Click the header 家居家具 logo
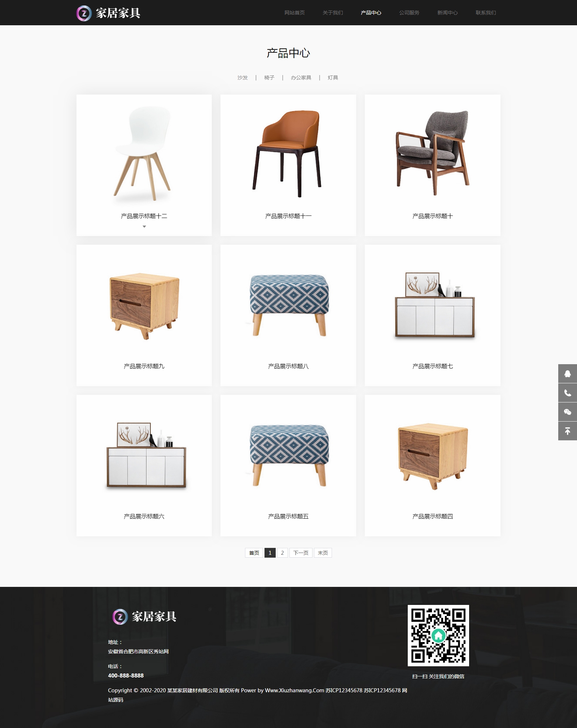The image size is (577, 728). [x=108, y=13]
